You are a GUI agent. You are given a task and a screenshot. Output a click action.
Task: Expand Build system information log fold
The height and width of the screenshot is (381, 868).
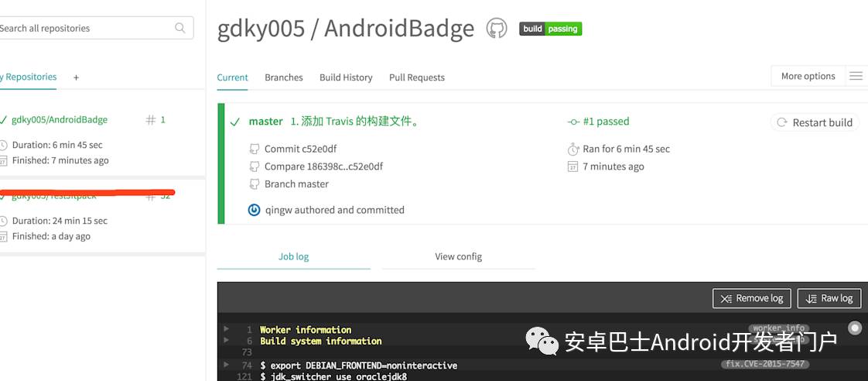226,341
